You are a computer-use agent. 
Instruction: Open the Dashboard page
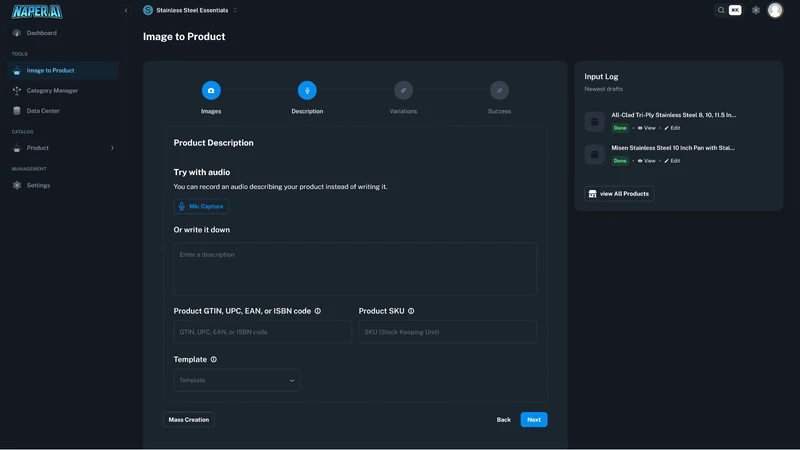(x=41, y=33)
